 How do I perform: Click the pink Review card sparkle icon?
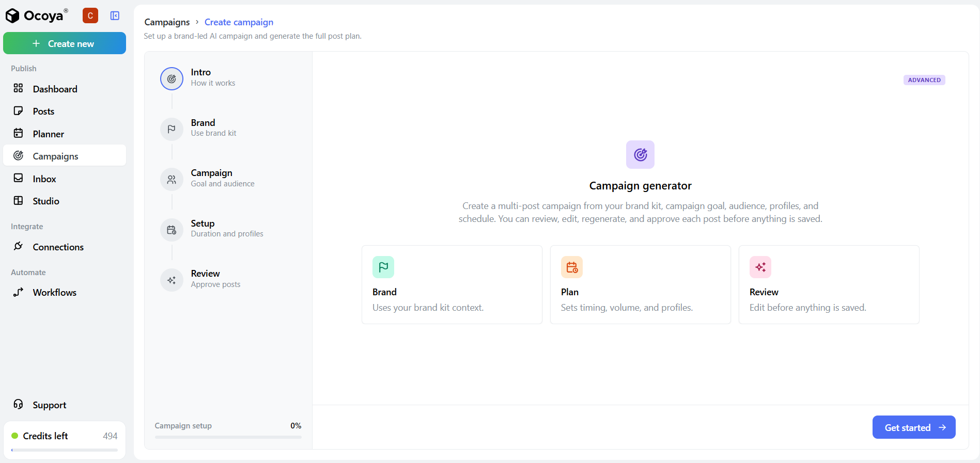coord(760,267)
